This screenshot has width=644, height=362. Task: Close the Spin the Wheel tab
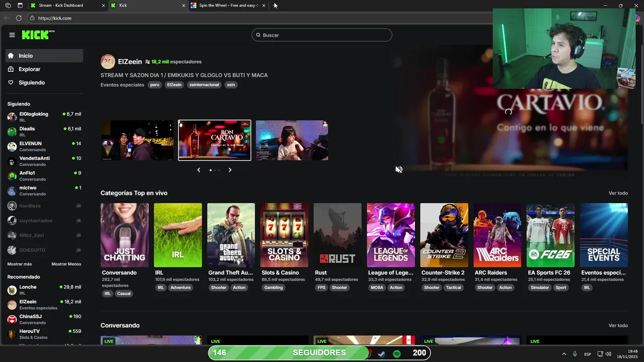(264, 6)
